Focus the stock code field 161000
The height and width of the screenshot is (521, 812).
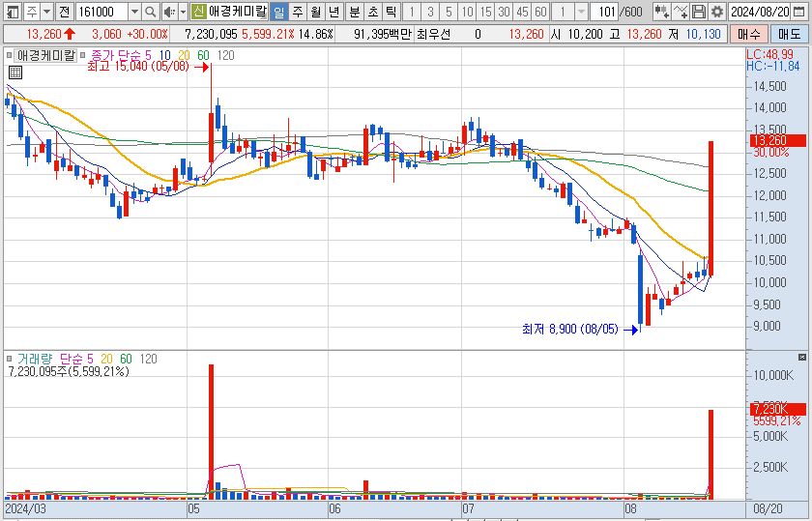pyautogui.click(x=101, y=12)
